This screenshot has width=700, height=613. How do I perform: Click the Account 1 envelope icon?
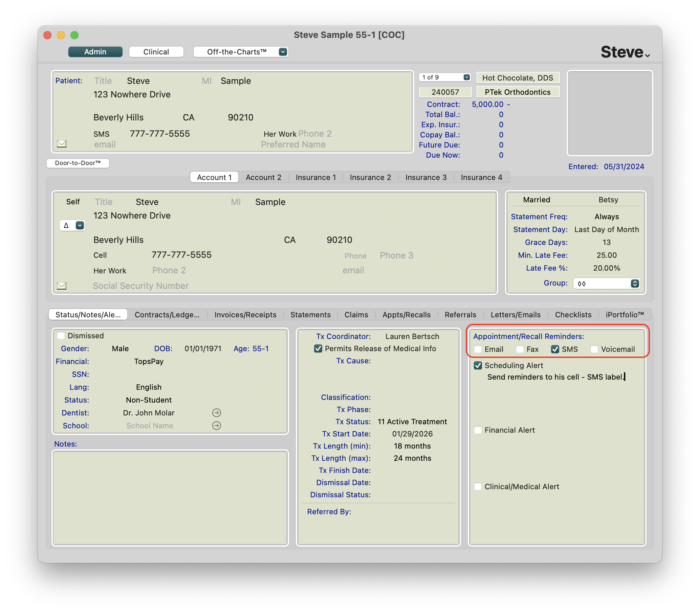pyautogui.click(x=62, y=286)
